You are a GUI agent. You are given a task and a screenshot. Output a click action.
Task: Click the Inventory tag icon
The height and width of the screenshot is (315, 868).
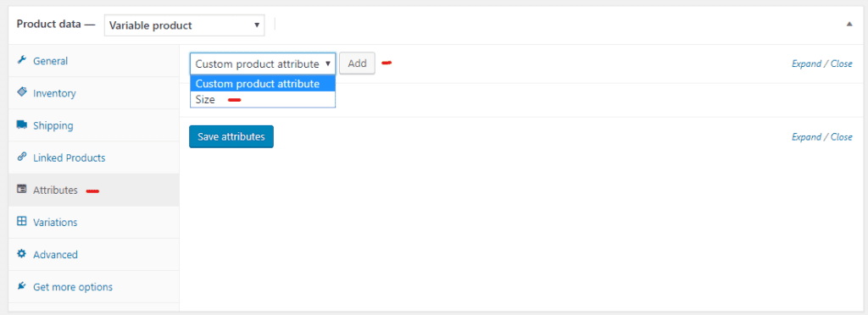click(21, 92)
